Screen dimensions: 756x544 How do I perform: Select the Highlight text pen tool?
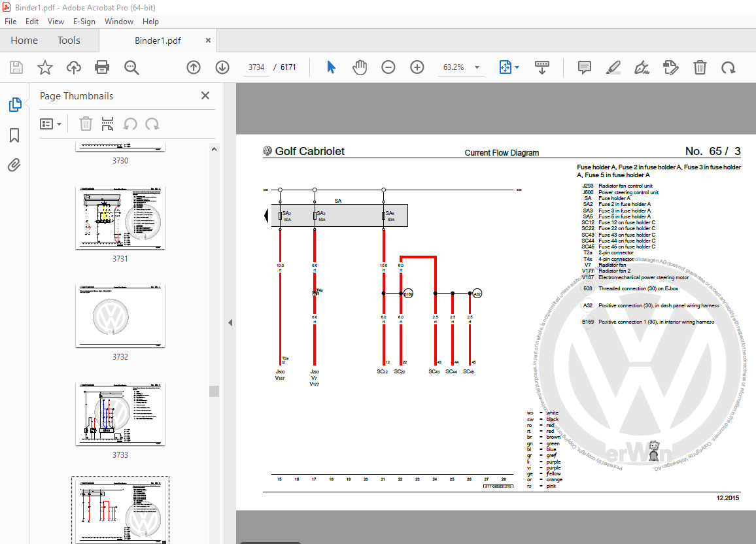(x=613, y=67)
